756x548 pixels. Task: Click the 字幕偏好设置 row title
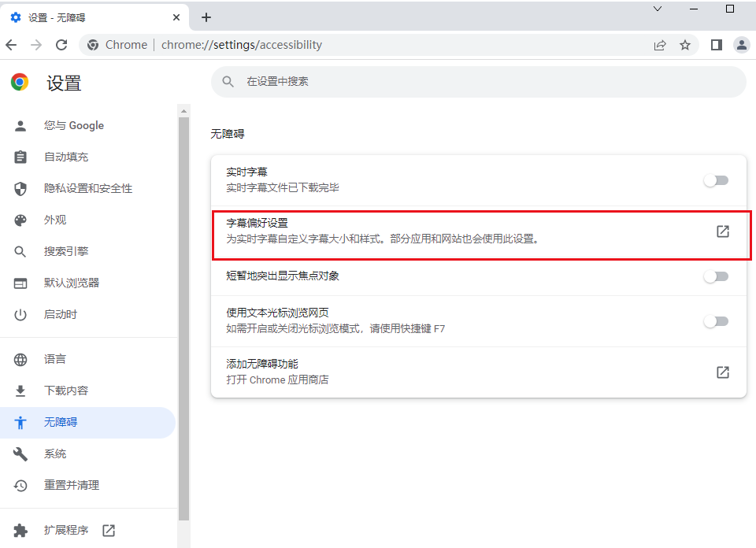click(x=257, y=223)
